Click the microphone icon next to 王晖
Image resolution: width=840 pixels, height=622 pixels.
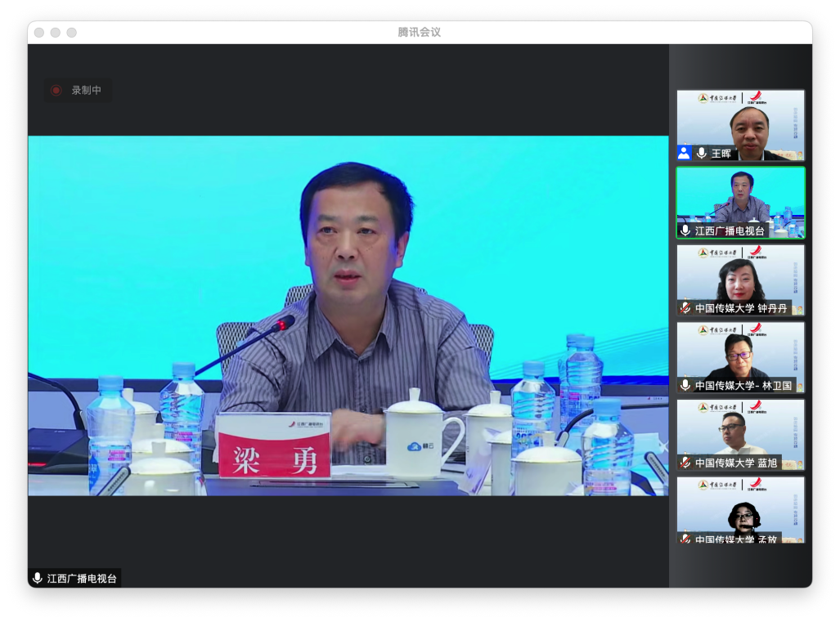pyautogui.click(x=701, y=153)
